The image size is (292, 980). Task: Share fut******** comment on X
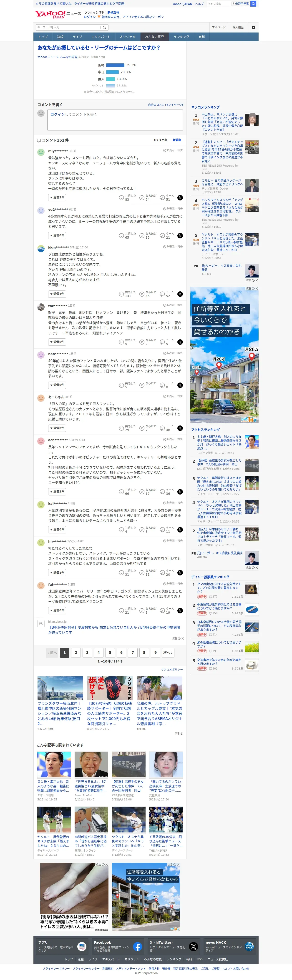[x=180, y=611]
